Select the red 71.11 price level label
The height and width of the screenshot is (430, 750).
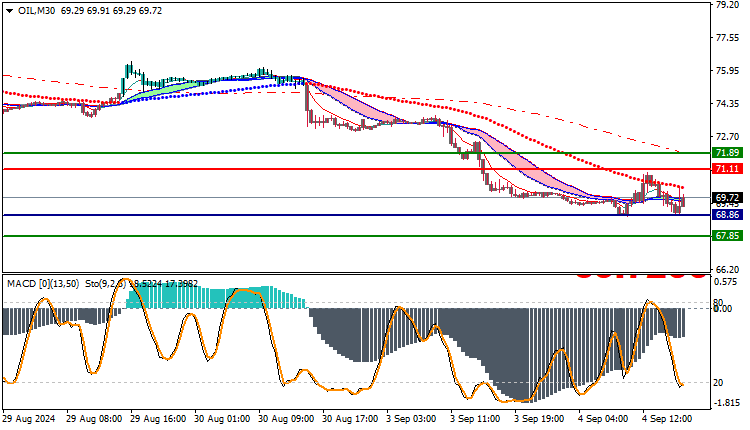tap(727, 168)
